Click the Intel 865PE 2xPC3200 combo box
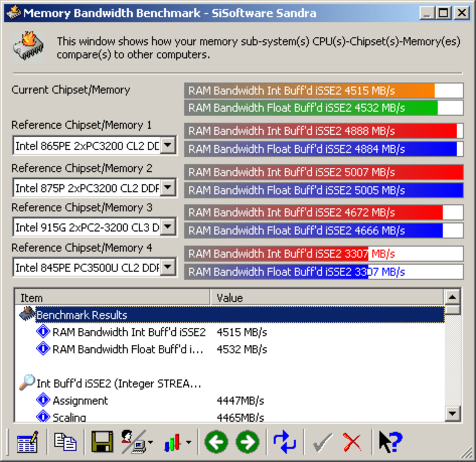The width and height of the screenshot is (476, 462). 94,145
